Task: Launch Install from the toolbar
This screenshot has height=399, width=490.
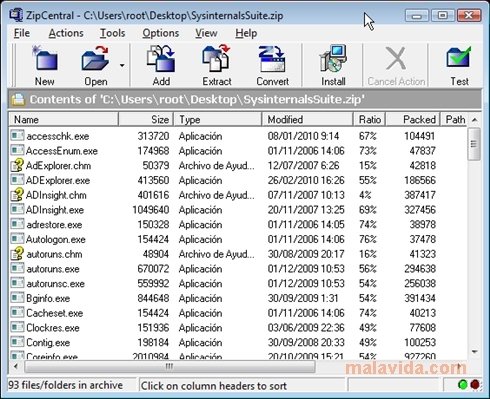Action: (x=333, y=59)
